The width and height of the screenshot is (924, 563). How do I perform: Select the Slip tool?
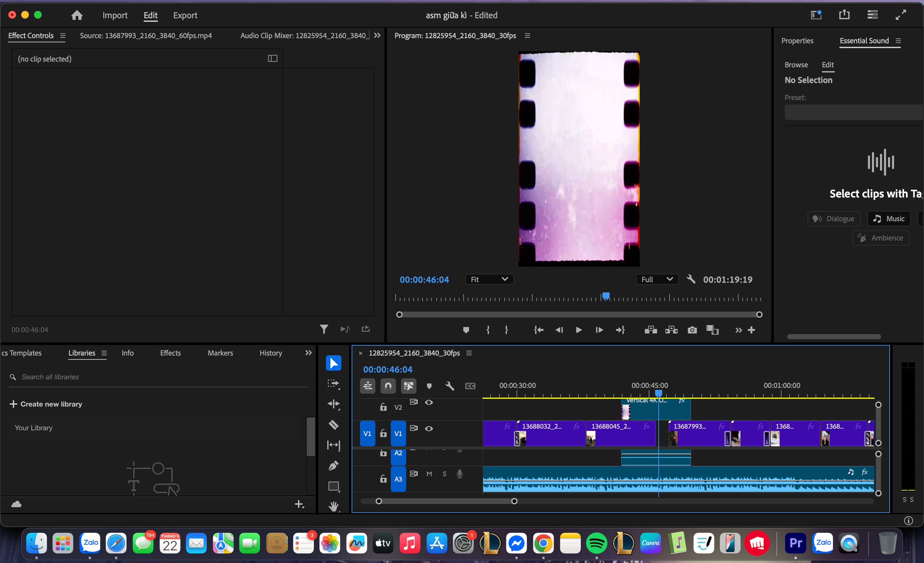pyautogui.click(x=333, y=445)
